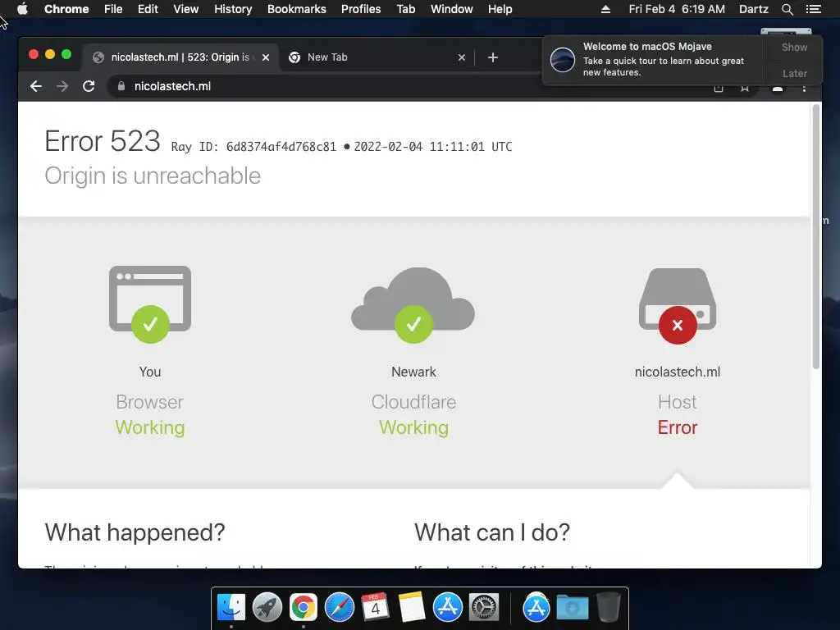Open Notification Center list icon

tap(814, 9)
